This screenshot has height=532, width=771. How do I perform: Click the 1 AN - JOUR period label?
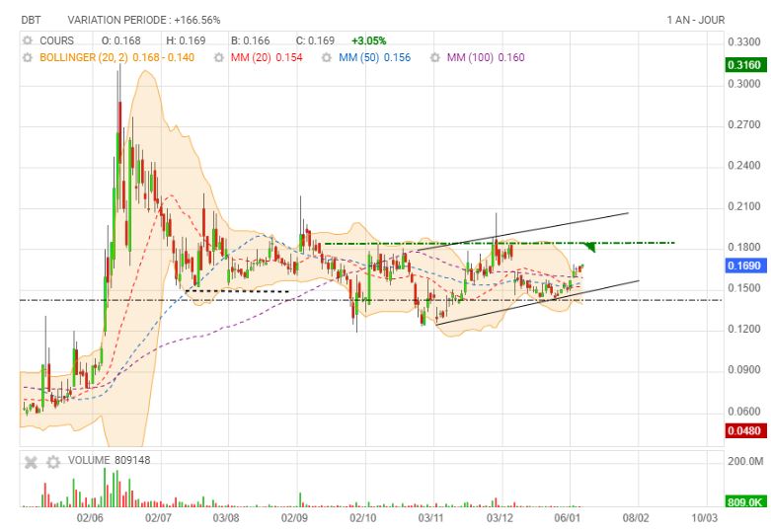[x=696, y=20]
